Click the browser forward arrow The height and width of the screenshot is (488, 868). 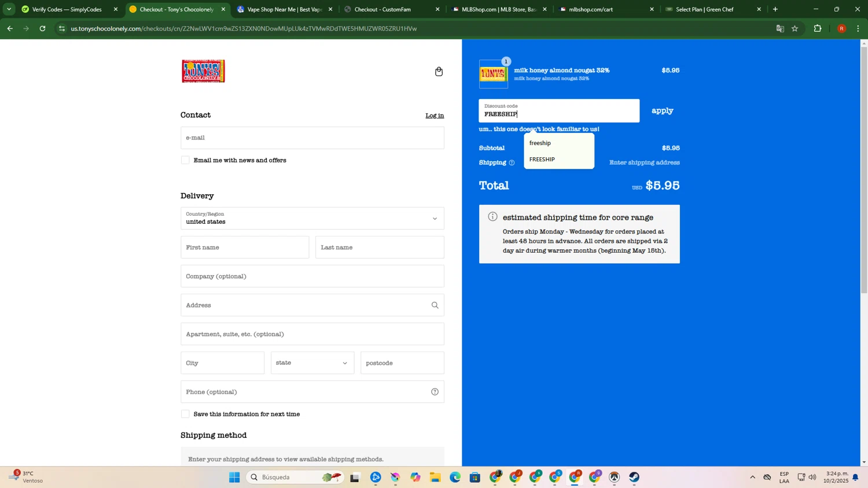click(26, 28)
